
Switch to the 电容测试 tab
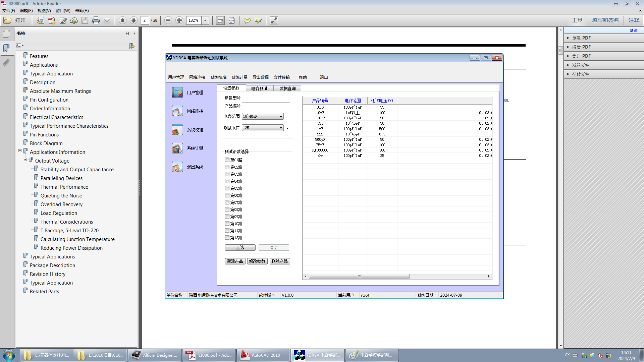coord(259,88)
